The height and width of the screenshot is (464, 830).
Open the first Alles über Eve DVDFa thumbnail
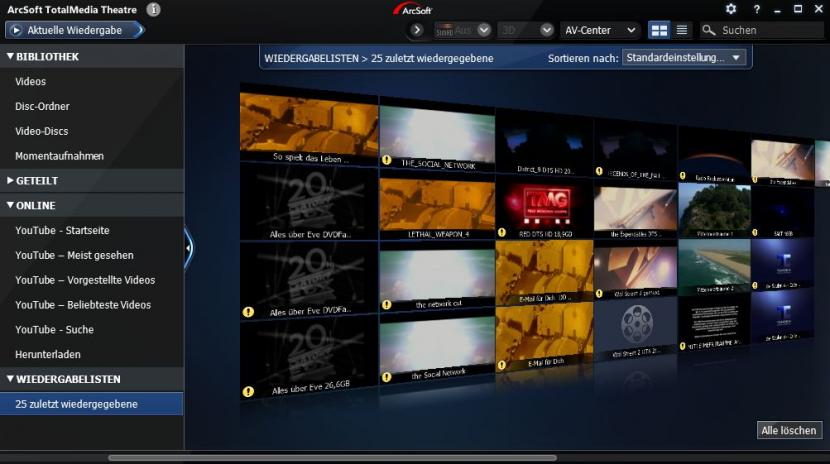309,203
